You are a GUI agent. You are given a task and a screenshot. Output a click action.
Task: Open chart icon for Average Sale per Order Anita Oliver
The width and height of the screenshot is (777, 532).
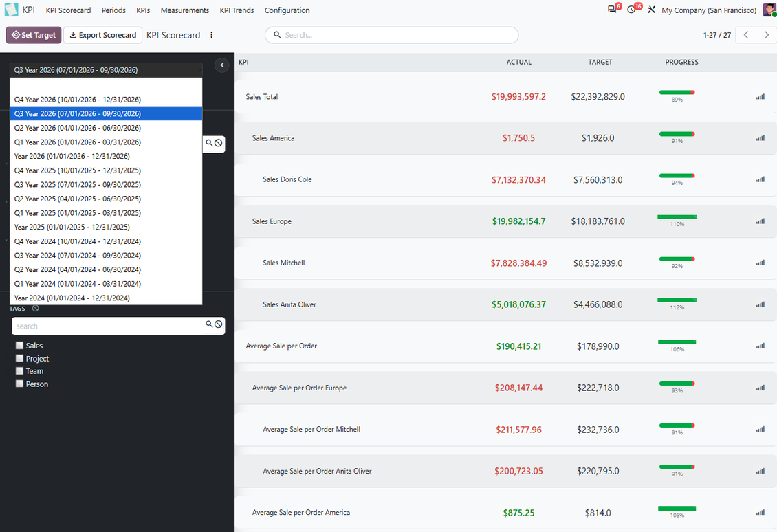pos(760,471)
